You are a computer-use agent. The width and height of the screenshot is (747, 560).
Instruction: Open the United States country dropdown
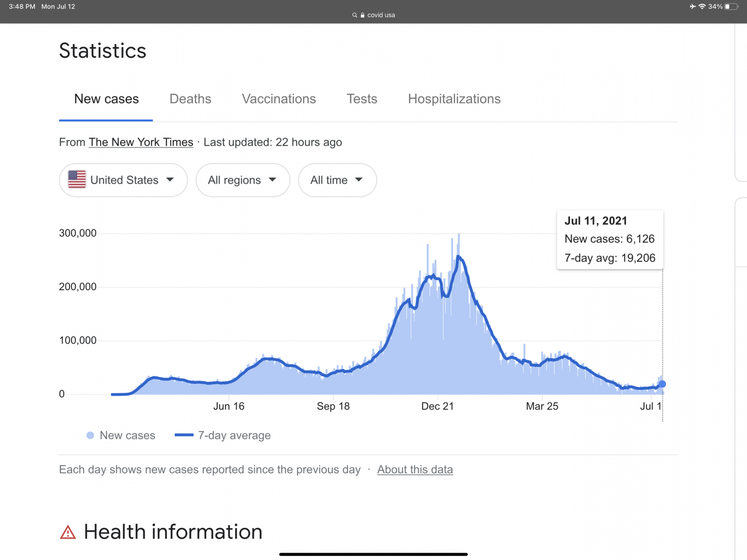click(x=123, y=180)
